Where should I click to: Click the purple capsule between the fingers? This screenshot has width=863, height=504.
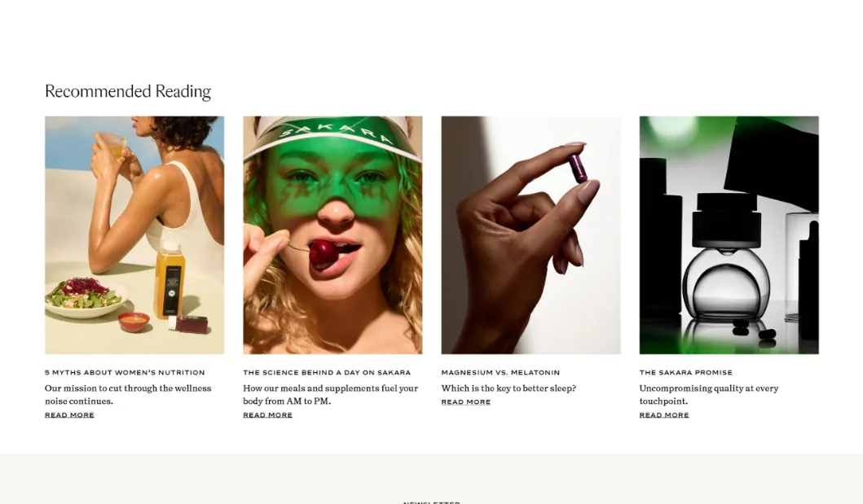coord(577,169)
